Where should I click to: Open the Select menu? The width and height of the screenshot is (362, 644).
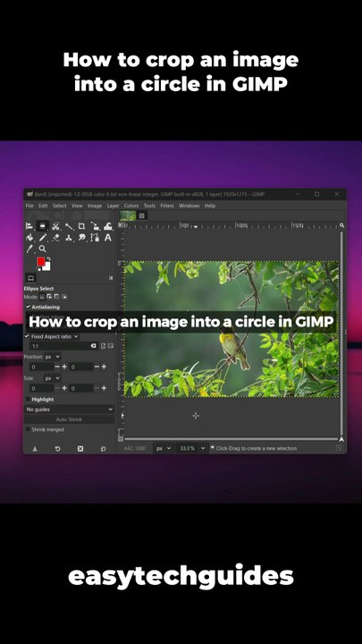[60, 206]
